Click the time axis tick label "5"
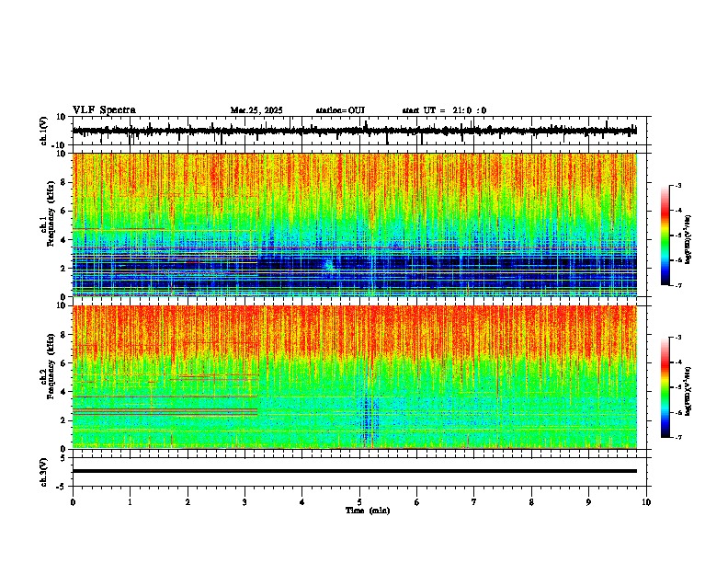This screenshot has height=563, width=728. click(359, 502)
